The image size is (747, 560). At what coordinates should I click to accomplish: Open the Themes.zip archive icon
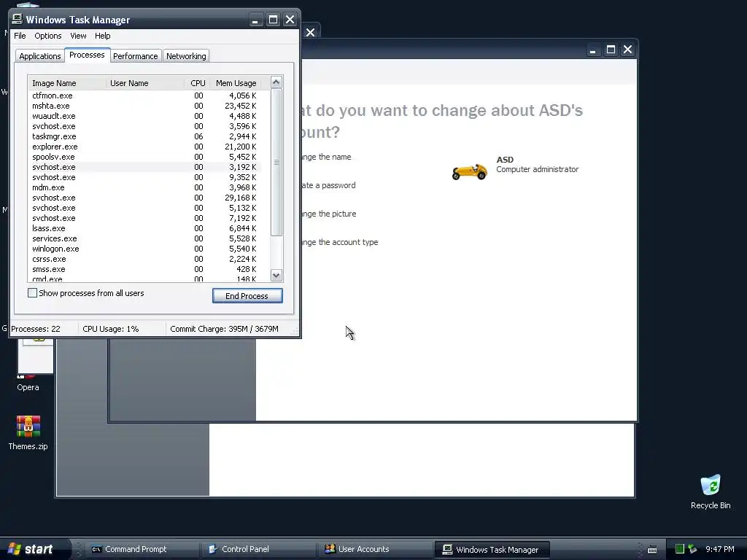point(28,433)
